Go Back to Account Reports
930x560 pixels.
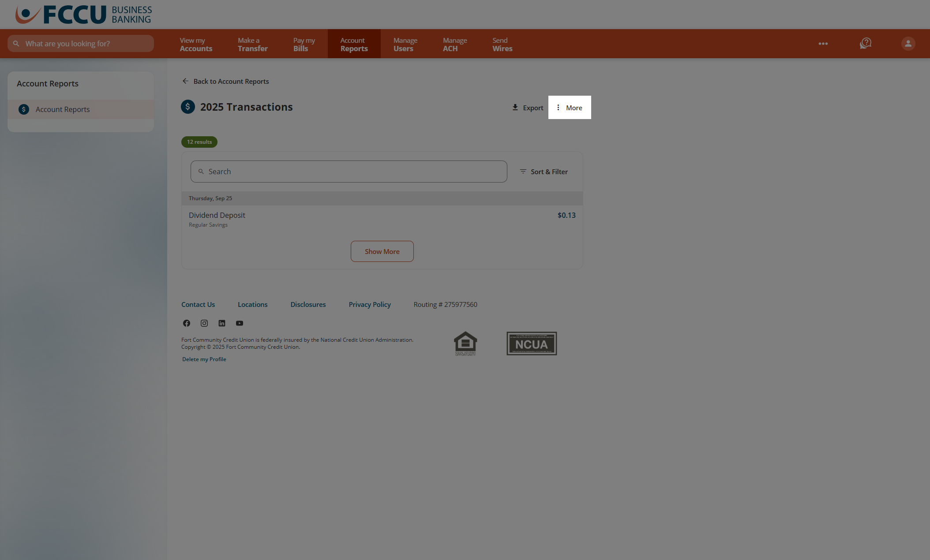pos(225,81)
